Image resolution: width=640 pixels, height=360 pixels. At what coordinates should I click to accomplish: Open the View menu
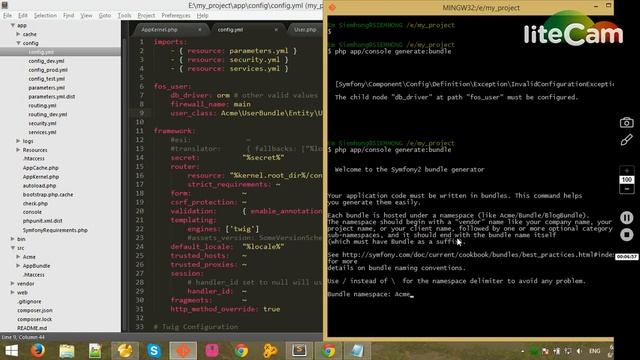(86, 16)
